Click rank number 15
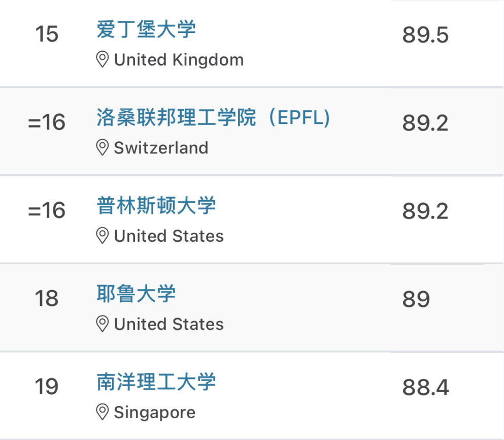The height and width of the screenshot is (440, 504). click(47, 35)
